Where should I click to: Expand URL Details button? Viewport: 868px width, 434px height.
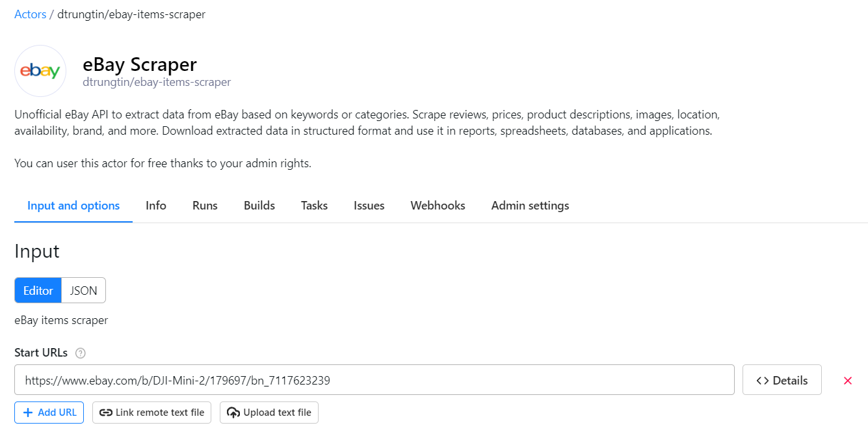click(x=782, y=380)
